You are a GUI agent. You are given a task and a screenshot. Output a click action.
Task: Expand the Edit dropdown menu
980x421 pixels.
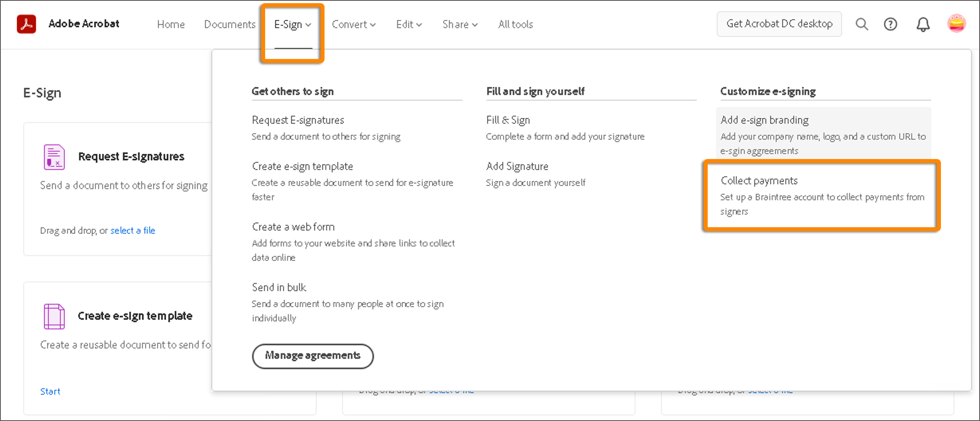click(x=409, y=24)
